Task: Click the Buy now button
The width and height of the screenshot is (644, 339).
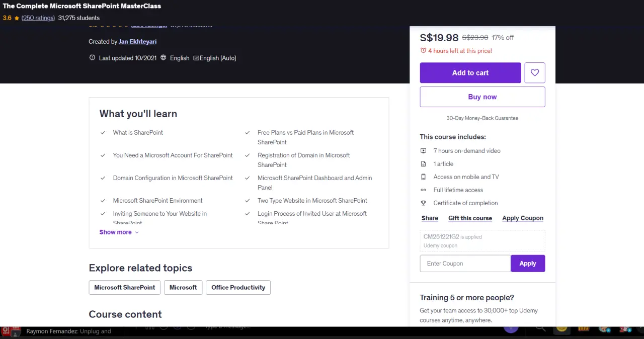Action: point(482,97)
